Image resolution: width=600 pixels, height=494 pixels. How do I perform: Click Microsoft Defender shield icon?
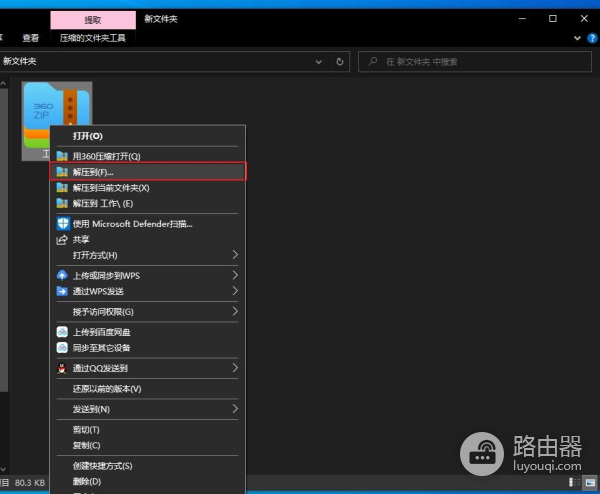[x=62, y=224]
